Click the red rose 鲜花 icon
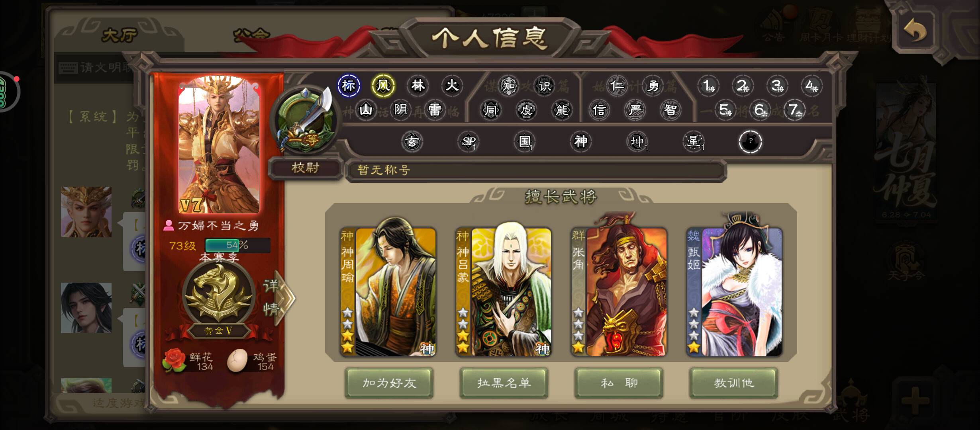Viewport: 980px width, 430px height. 174,360
